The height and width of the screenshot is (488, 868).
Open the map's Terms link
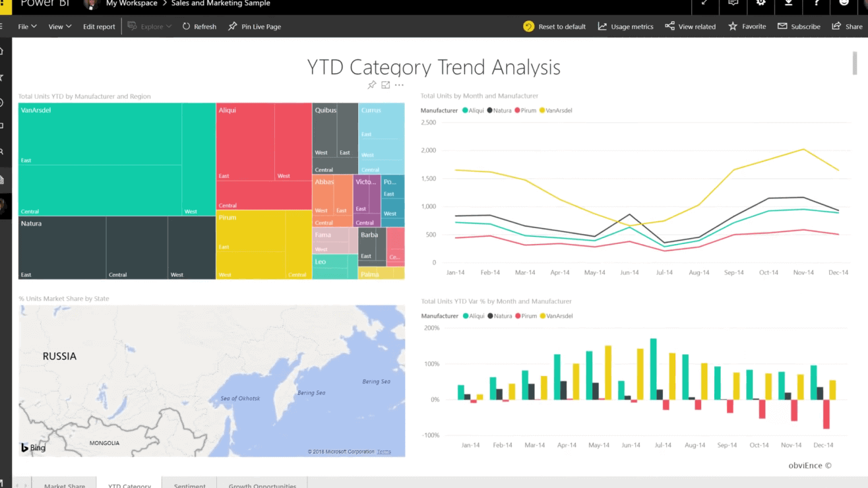click(x=384, y=452)
